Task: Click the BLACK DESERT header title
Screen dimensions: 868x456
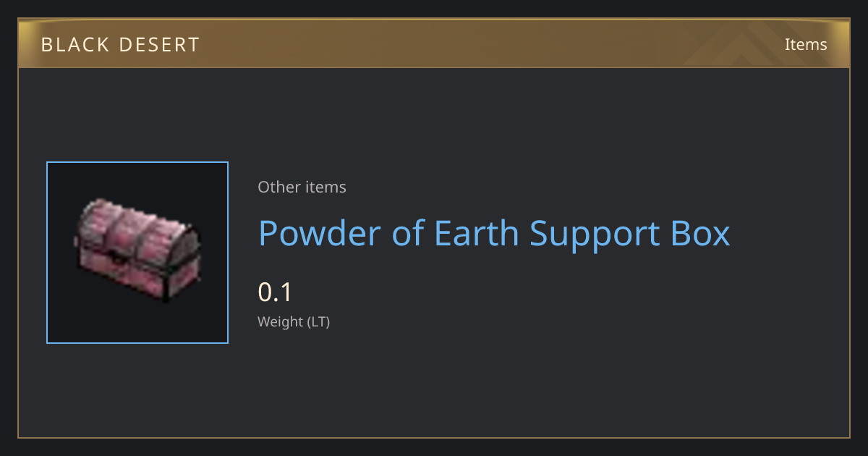Action: click(120, 44)
